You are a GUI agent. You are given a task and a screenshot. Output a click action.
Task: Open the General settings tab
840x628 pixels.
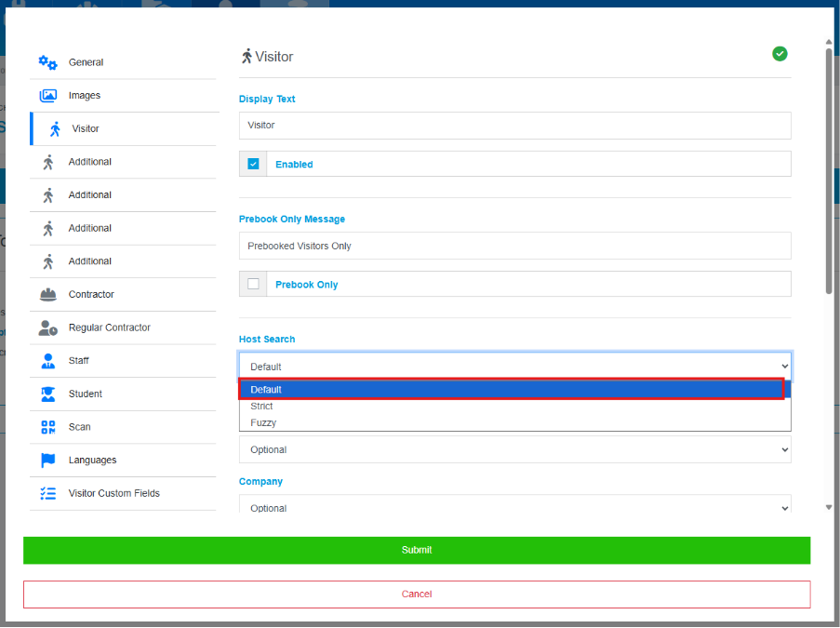coord(123,62)
